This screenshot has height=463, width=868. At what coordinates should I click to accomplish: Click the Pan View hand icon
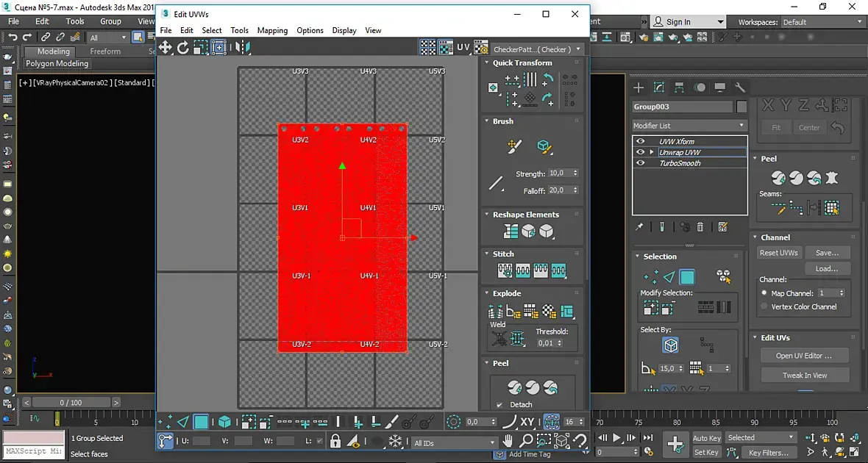508,441
